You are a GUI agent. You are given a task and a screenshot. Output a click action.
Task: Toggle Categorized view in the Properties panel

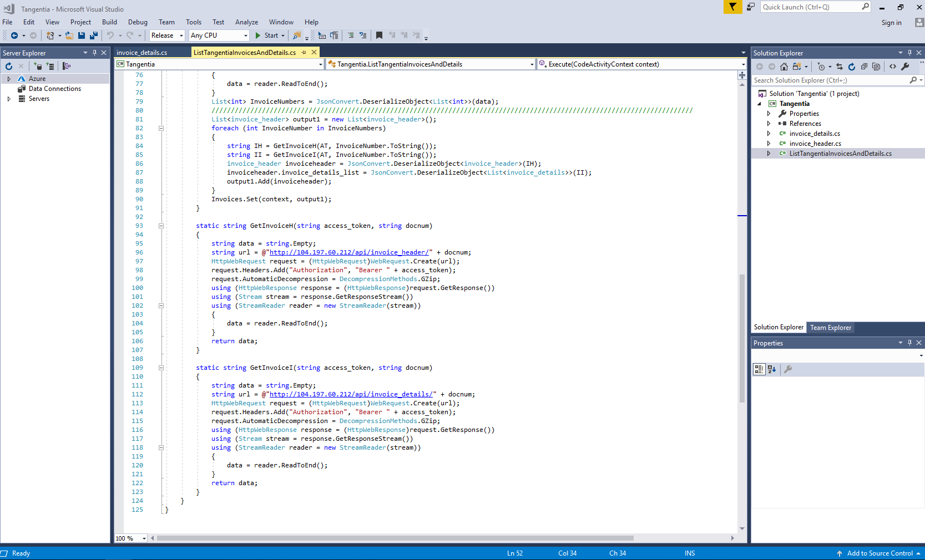(759, 369)
